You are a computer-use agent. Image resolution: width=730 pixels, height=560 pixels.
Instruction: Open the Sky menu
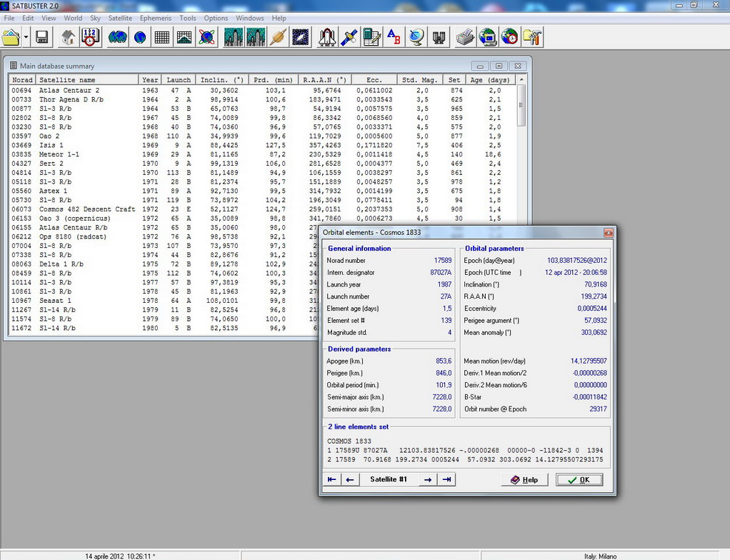click(x=96, y=18)
